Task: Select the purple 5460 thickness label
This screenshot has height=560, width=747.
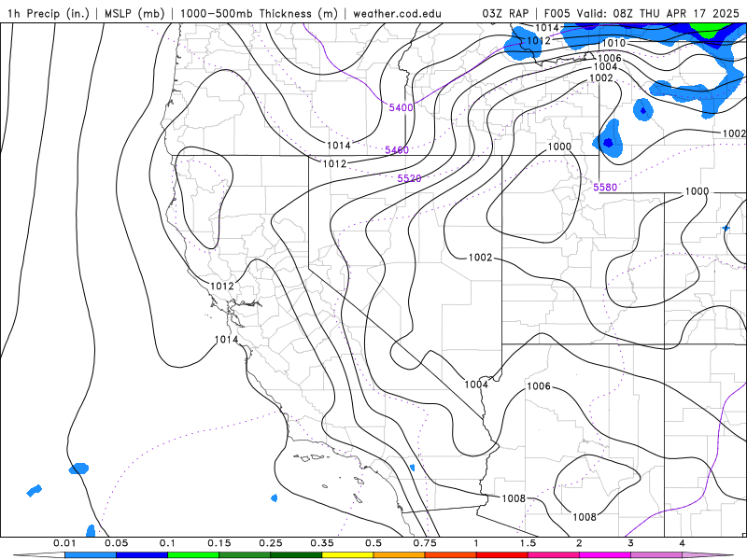Action: pyautogui.click(x=397, y=150)
